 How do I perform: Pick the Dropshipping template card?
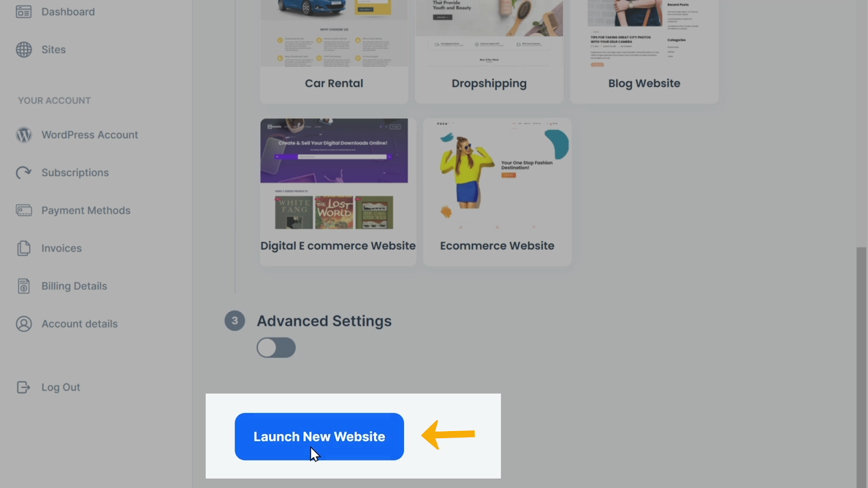(489, 52)
